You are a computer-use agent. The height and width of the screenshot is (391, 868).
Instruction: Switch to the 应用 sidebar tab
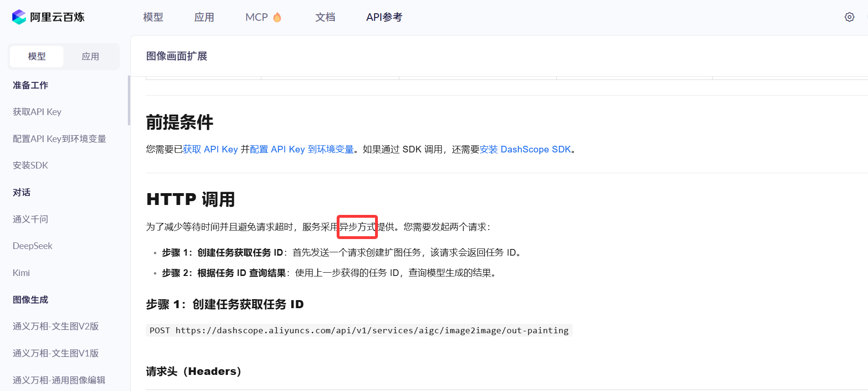[x=90, y=56]
